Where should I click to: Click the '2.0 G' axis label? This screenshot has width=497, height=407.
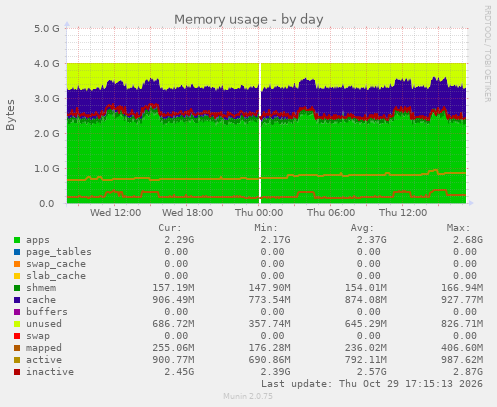click(47, 134)
